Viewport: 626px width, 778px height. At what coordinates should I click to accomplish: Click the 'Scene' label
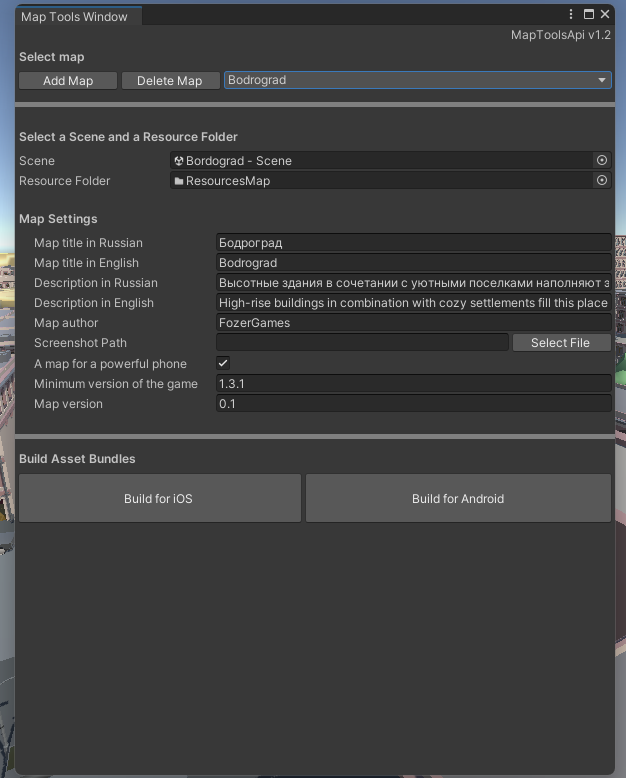[x=37, y=161]
